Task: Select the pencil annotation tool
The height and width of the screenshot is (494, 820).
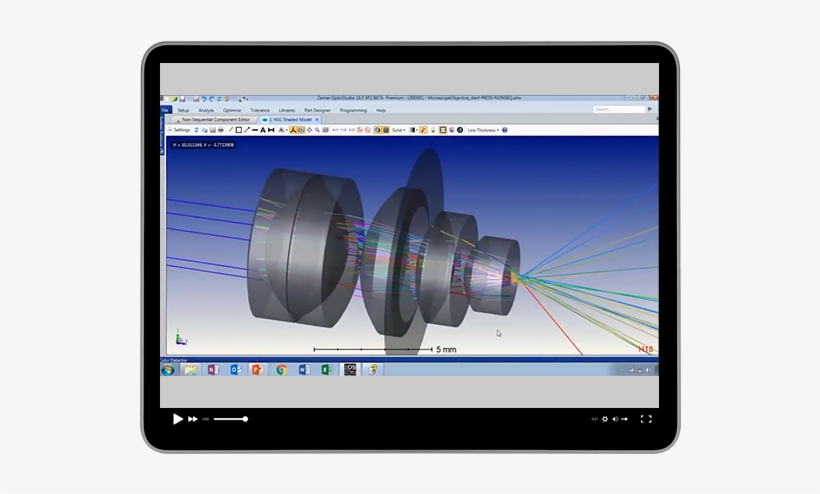Action: tap(231, 130)
